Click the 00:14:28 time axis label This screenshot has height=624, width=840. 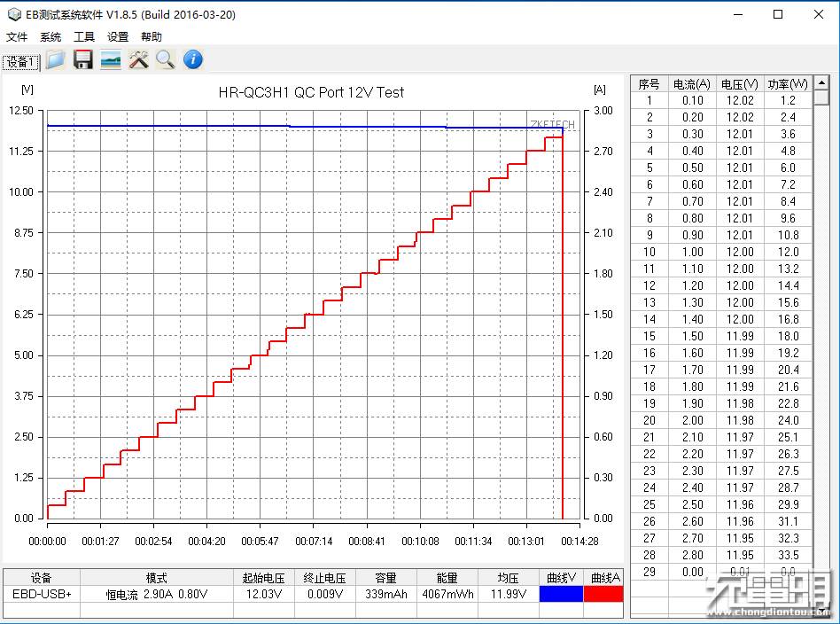tap(579, 541)
